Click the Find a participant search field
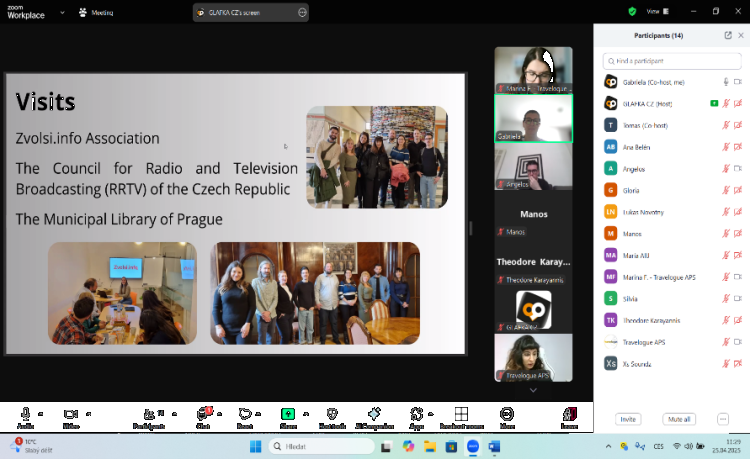 [672, 60]
